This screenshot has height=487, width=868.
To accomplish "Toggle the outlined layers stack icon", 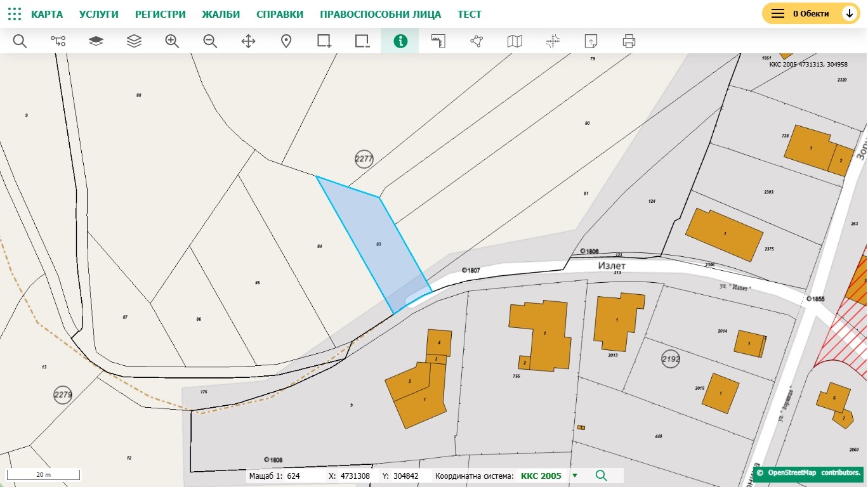I will (134, 41).
